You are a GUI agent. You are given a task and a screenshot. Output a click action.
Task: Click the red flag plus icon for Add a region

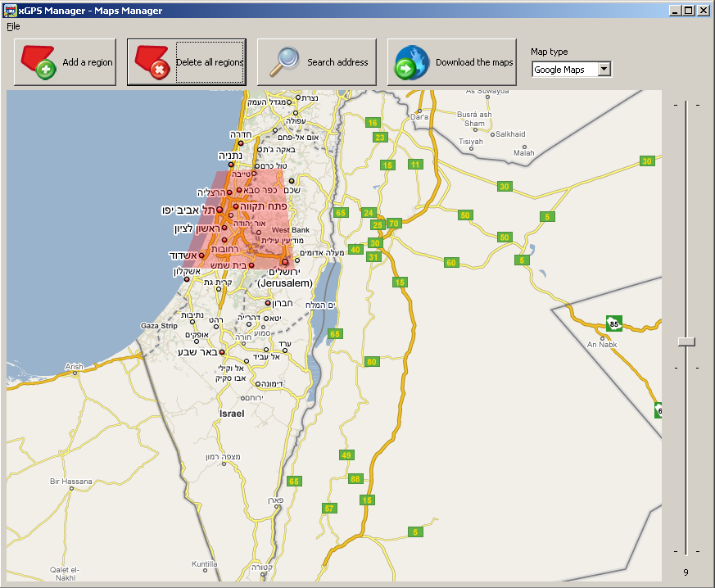[38, 62]
